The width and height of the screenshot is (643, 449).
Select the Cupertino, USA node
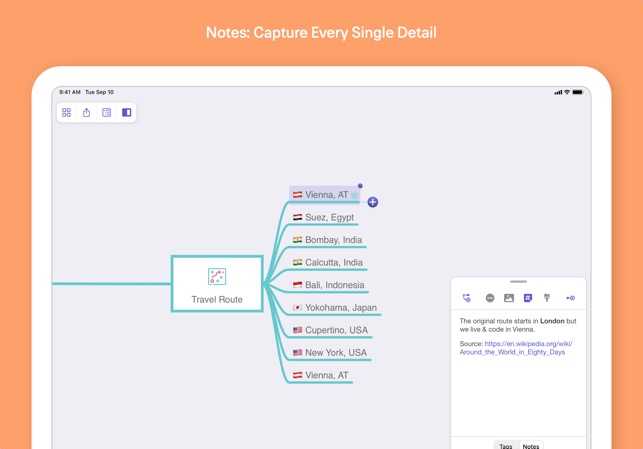[330, 330]
